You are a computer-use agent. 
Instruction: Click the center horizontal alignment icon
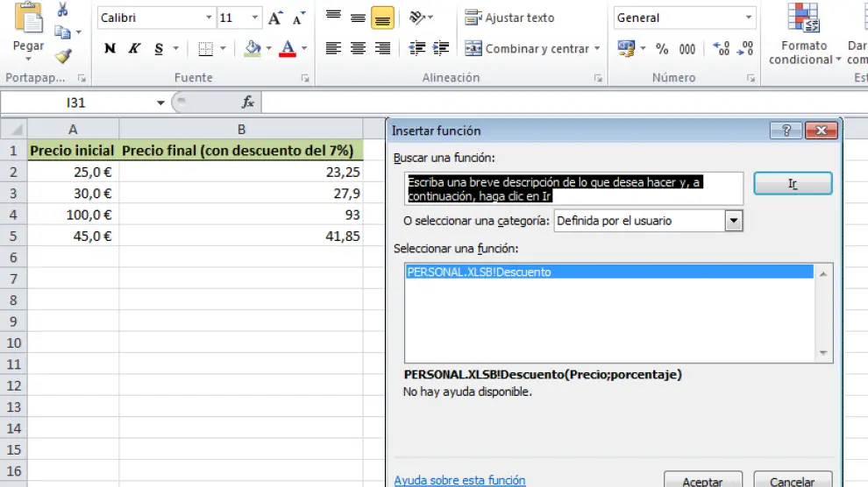coord(358,49)
